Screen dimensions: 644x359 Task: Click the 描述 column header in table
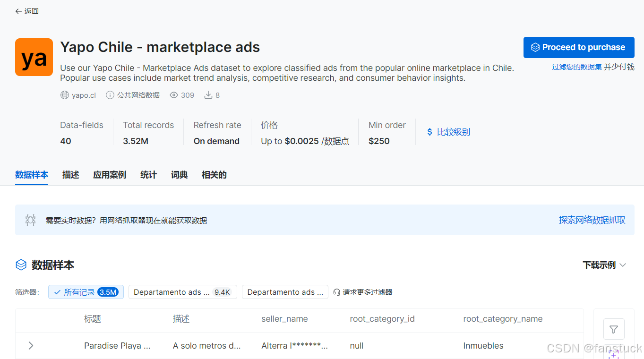click(x=181, y=319)
